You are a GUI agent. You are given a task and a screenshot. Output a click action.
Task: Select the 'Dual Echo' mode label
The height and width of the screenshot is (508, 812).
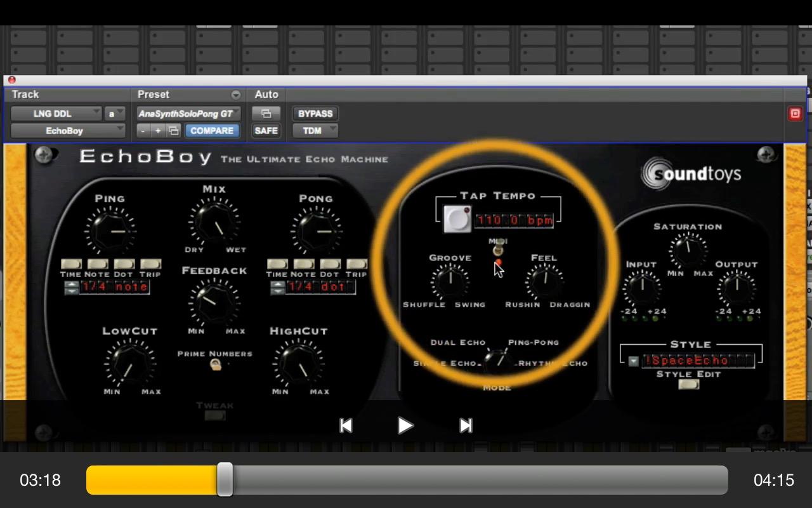click(458, 342)
